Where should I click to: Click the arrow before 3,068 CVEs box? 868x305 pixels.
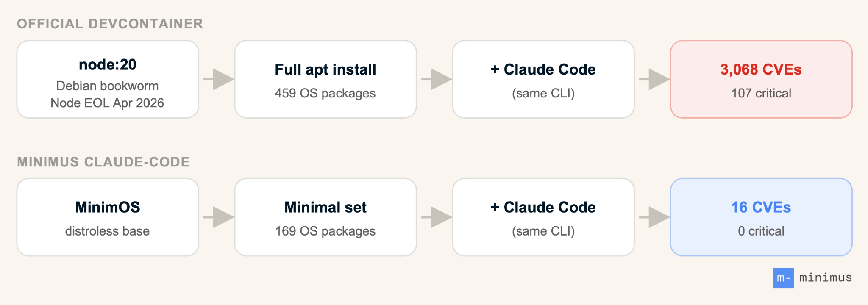(x=654, y=79)
